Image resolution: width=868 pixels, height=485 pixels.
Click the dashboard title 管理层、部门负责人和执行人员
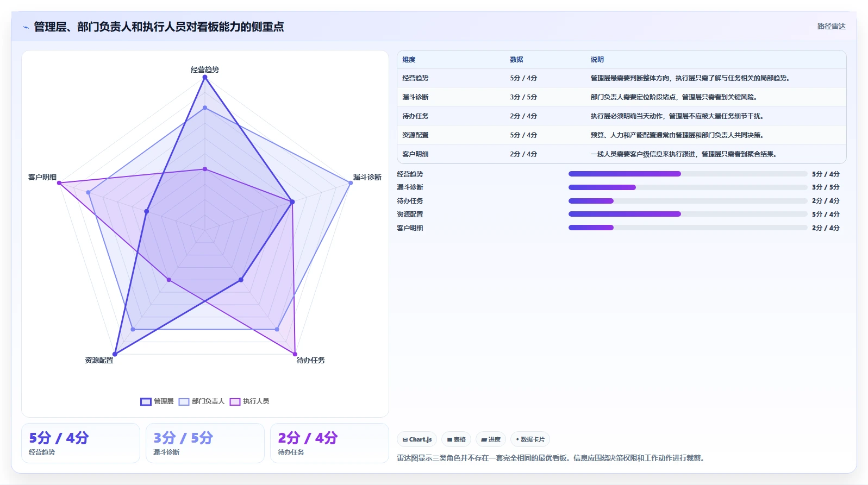point(159,27)
